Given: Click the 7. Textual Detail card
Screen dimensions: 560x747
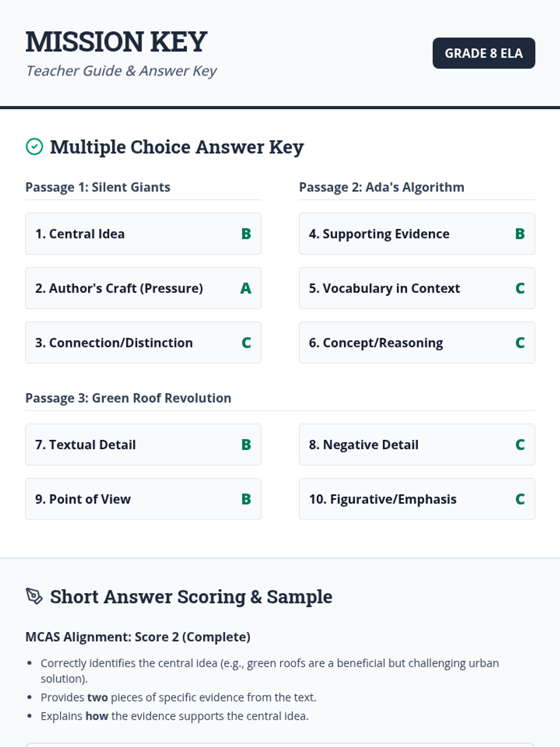Looking at the screenshot, I should pyautogui.click(x=143, y=444).
